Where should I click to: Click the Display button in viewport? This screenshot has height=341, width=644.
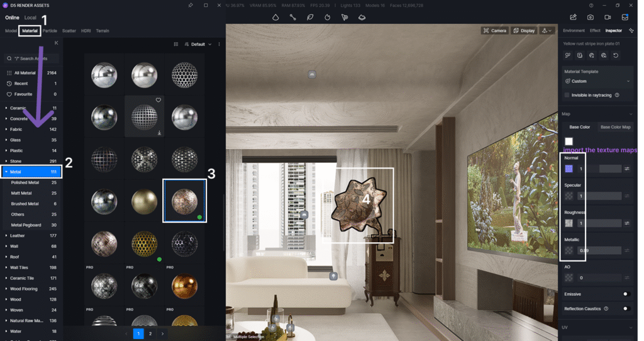[524, 30]
